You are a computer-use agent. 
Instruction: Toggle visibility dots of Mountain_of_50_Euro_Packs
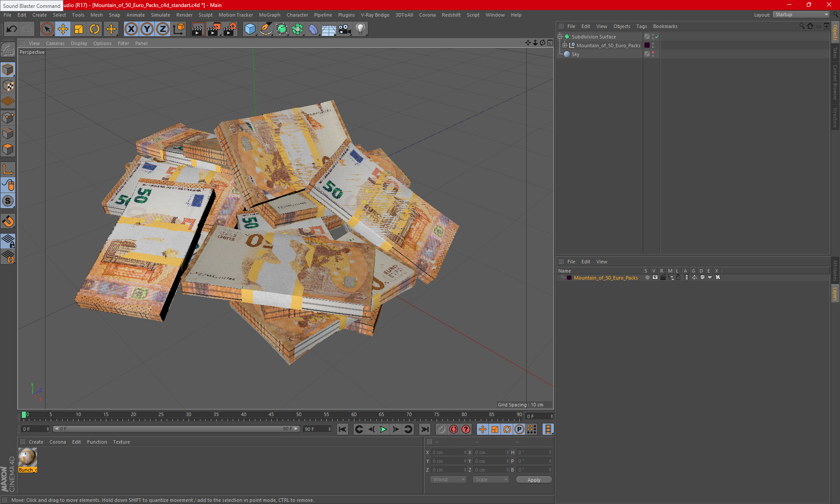653,45
